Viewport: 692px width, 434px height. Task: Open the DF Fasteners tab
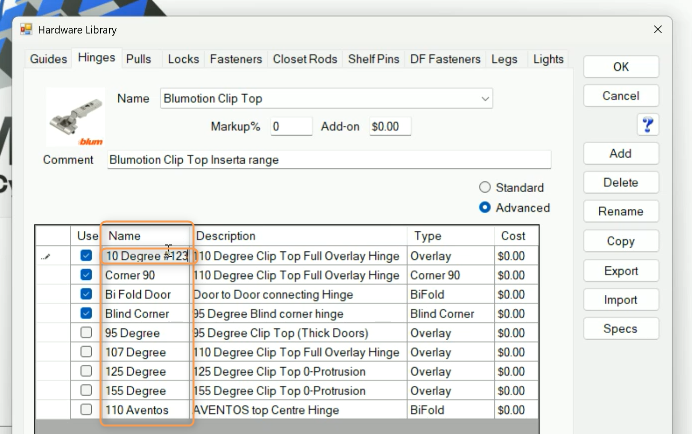pyautogui.click(x=445, y=59)
